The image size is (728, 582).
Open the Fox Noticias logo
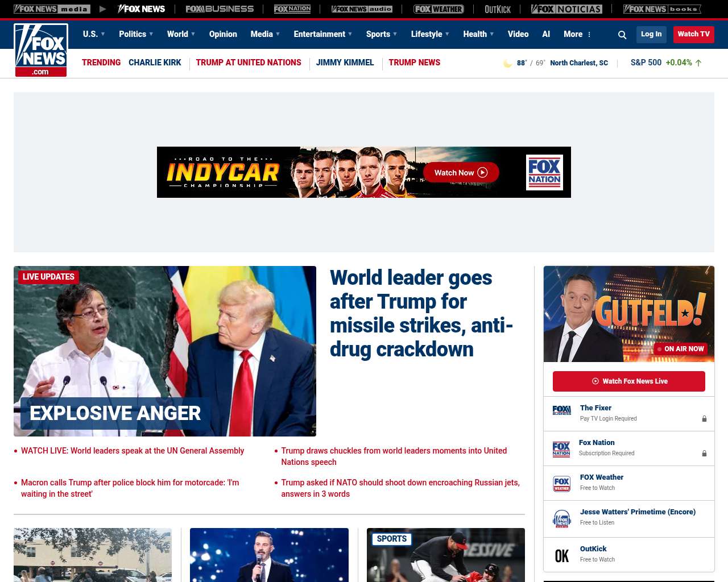566,9
